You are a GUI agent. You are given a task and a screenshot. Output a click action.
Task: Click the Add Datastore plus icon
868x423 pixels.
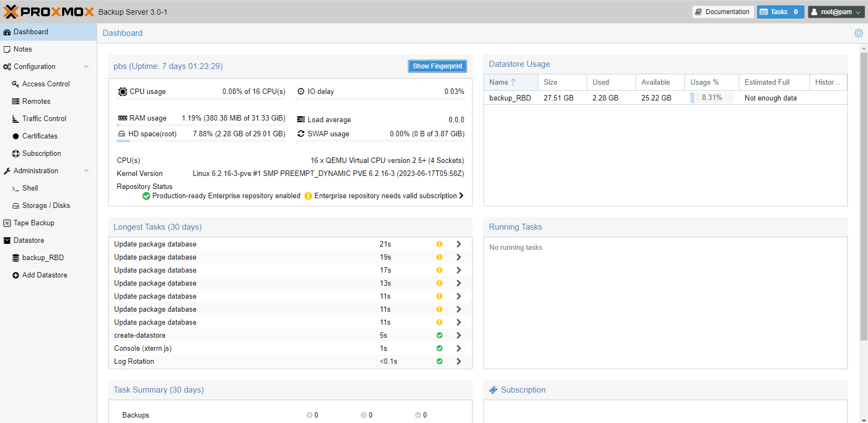click(16, 275)
